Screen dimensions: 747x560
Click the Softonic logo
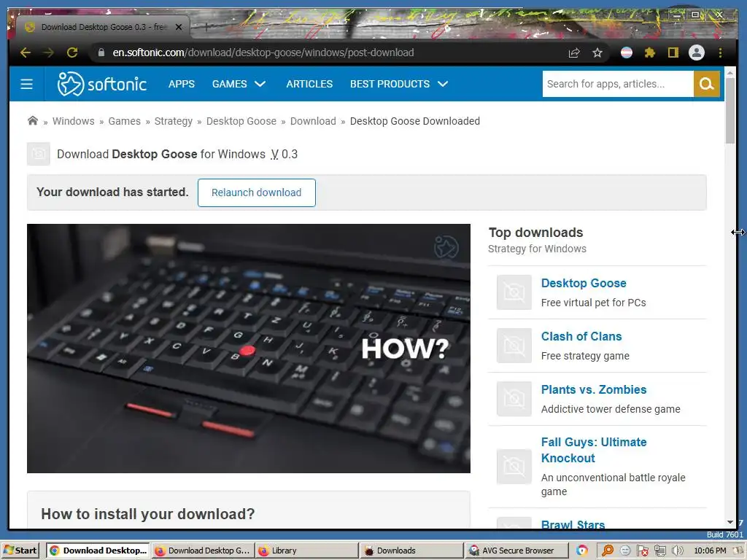[x=102, y=84]
